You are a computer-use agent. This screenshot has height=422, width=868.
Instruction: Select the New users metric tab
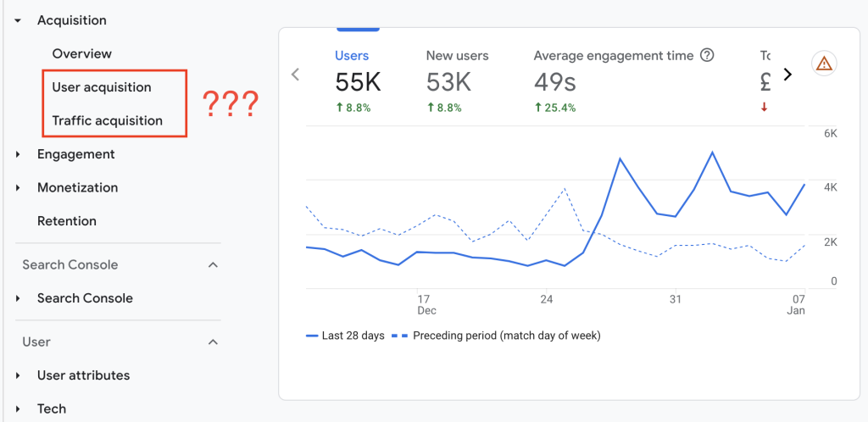point(457,81)
